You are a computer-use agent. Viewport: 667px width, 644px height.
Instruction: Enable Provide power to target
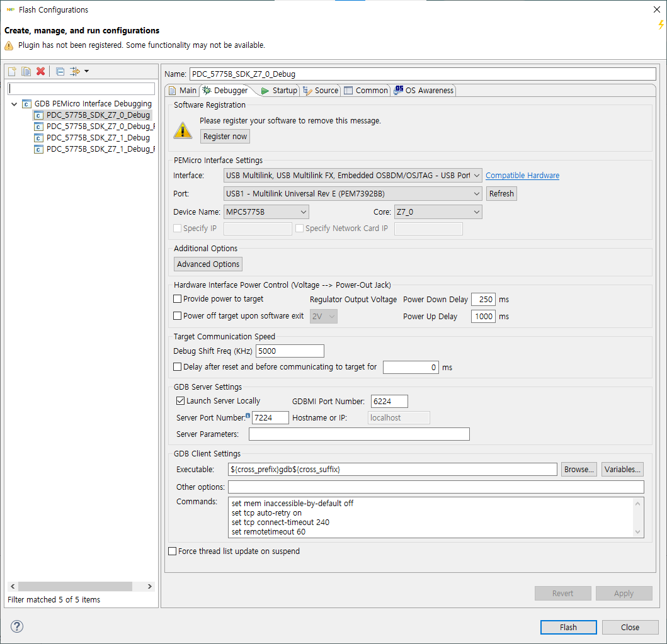[177, 298]
